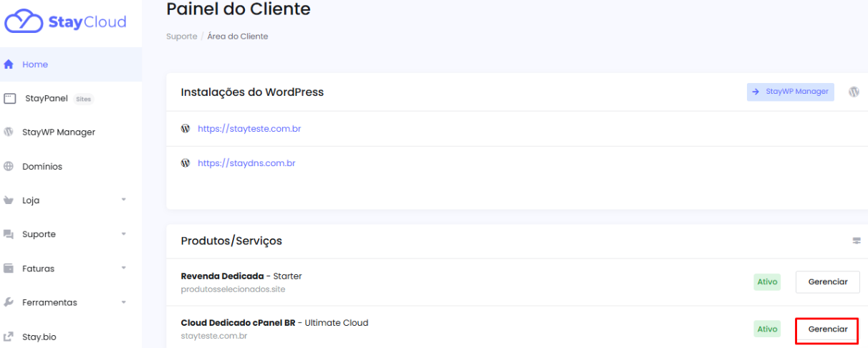Click the StayWP Manager blue button
This screenshot has width=868, height=348.
click(791, 92)
